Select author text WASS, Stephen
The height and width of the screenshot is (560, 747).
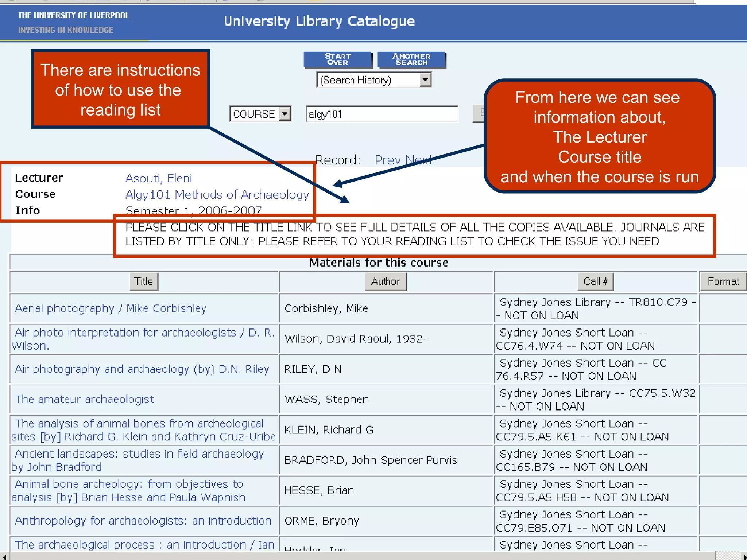(x=326, y=399)
